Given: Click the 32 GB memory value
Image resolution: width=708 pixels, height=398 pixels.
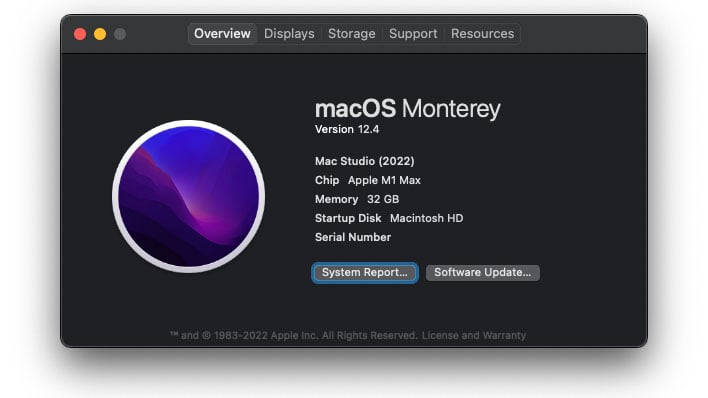Looking at the screenshot, I should click(x=383, y=199).
